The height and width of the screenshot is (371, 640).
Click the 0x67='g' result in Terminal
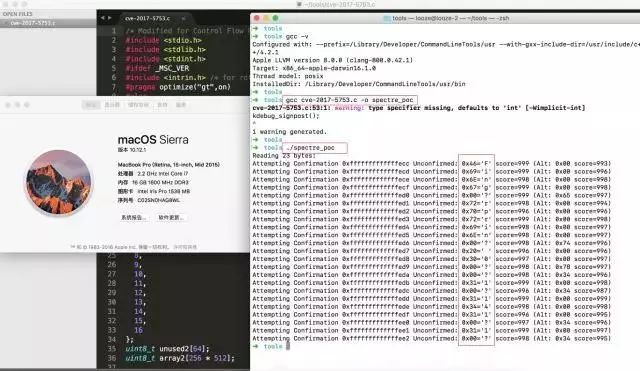tap(476, 187)
